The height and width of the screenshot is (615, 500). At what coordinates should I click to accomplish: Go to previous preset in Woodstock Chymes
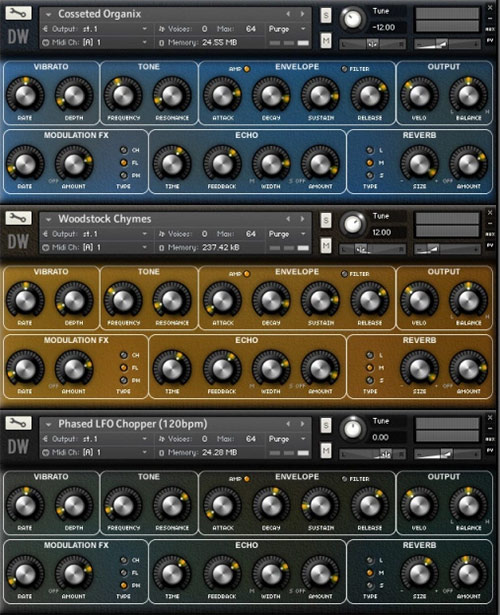point(288,219)
